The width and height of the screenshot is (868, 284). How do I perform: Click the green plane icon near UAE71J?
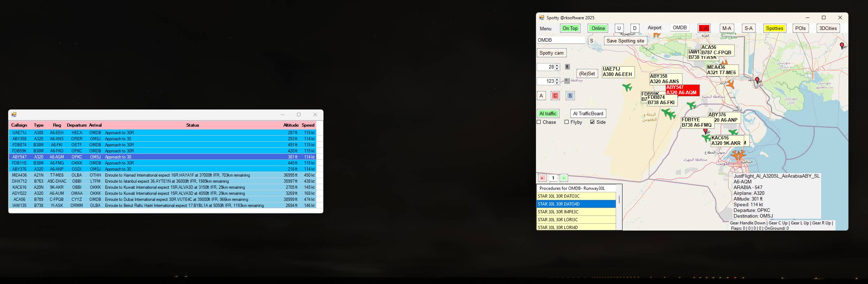pyautogui.click(x=627, y=87)
